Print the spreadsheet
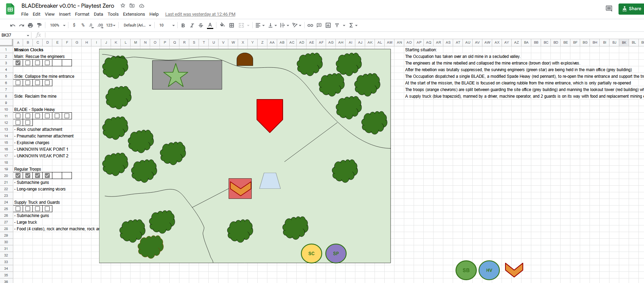 (x=30, y=25)
